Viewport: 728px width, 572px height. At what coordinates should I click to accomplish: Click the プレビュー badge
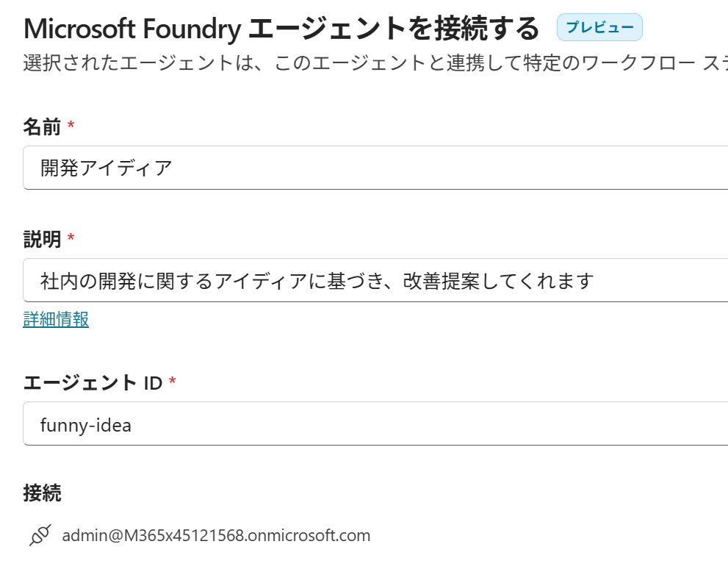click(x=599, y=27)
